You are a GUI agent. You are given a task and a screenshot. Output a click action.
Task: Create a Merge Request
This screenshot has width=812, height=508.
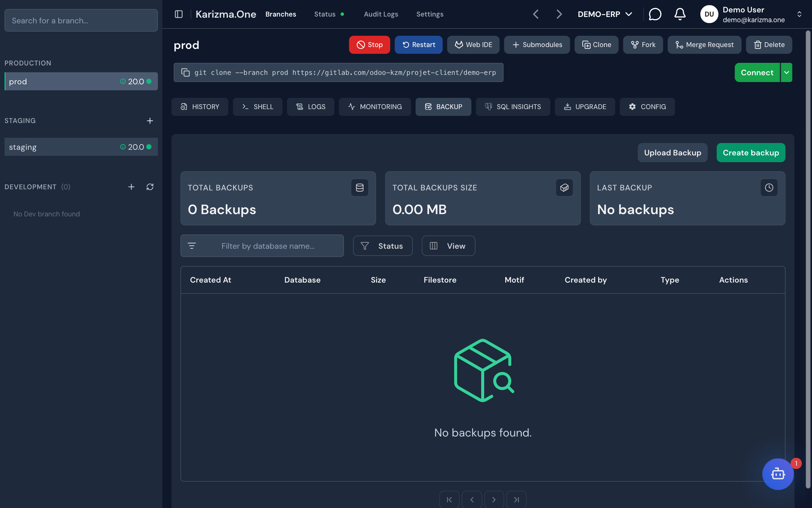pyautogui.click(x=704, y=45)
